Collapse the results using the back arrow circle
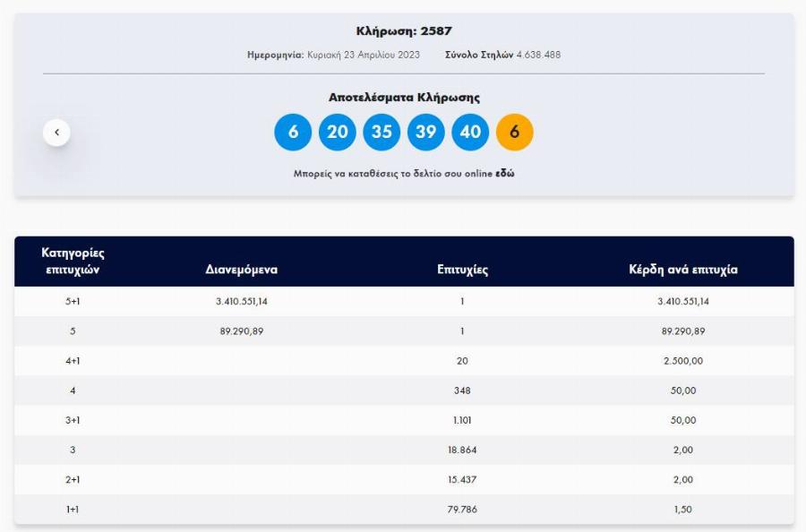Image resolution: width=806 pixels, height=532 pixels. pos(56,131)
